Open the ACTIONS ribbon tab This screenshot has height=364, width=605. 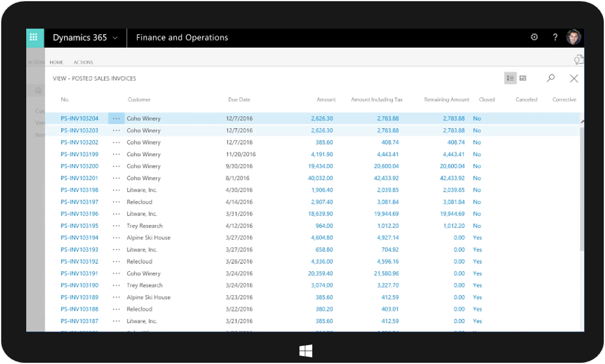click(x=84, y=62)
